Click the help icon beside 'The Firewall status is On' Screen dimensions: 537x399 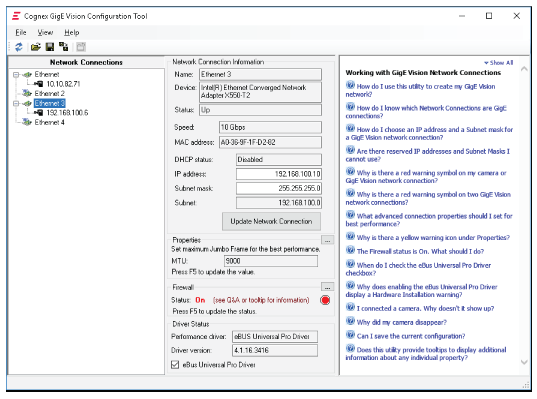(350, 250)
